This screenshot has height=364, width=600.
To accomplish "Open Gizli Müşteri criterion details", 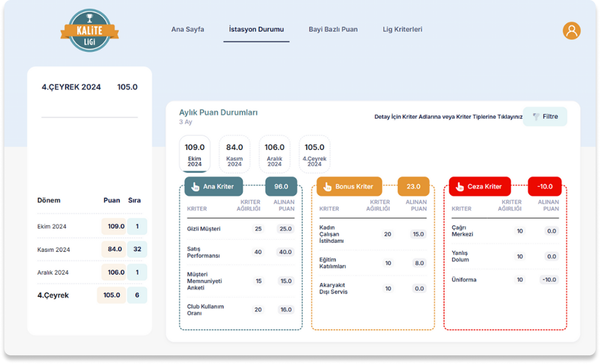I will click(203, 229).
